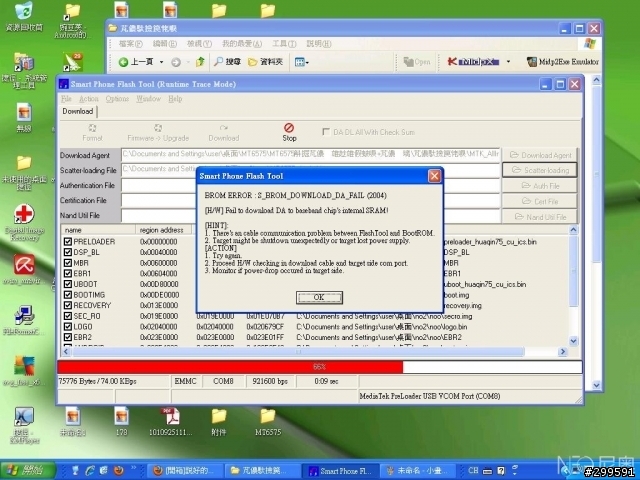Toggle the EBR1 checkbox
Viewport: 640px width, 480px height.
[68, 273]
